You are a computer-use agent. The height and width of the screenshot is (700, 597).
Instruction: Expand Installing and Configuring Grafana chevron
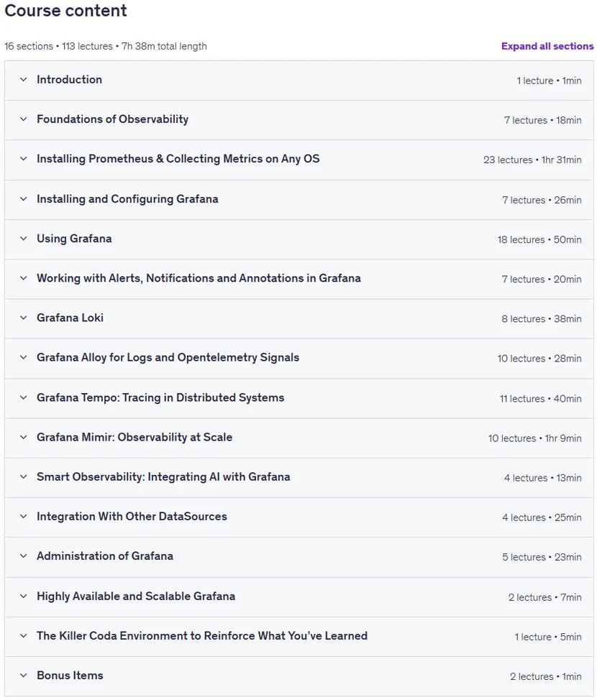coord(23,198)
